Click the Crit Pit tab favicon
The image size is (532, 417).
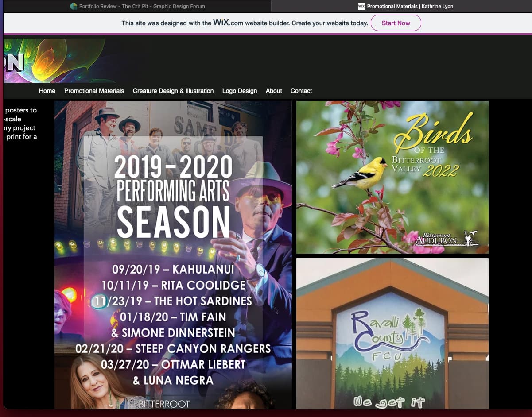click(74, 6)
